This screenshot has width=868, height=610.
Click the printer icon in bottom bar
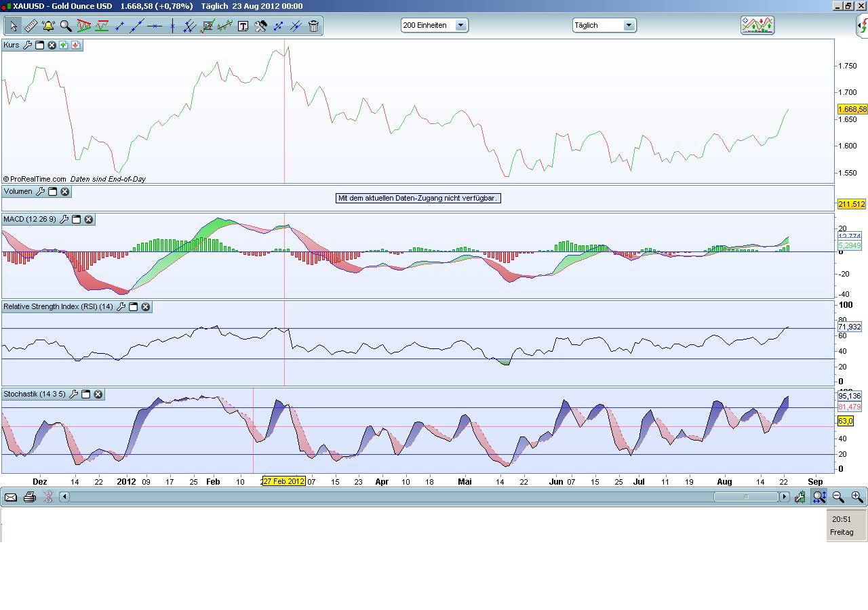tap(29, 497)
